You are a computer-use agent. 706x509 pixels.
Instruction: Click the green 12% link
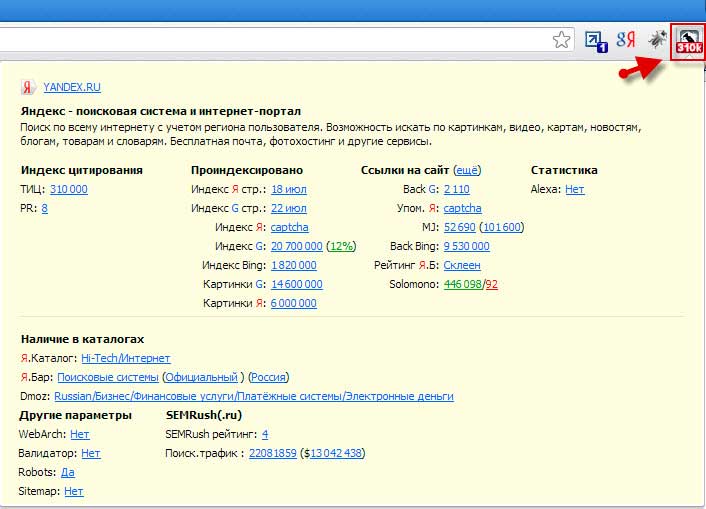point(341,246)
